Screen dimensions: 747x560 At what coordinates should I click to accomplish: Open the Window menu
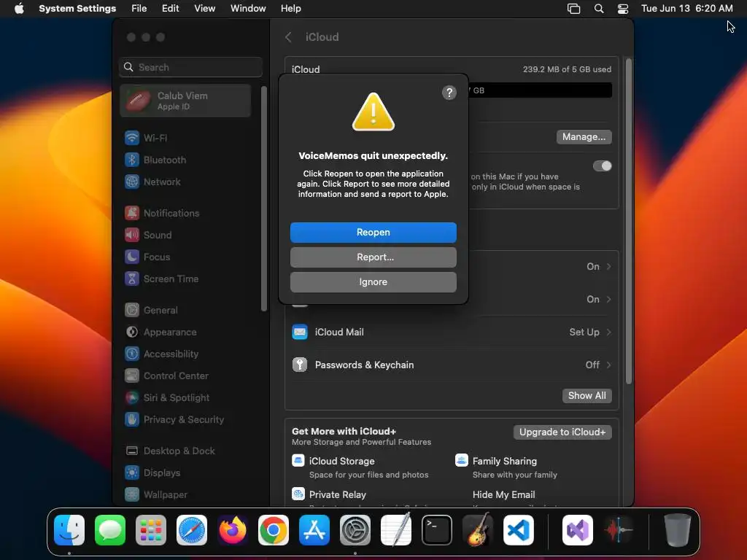pyautogui.click(x=248, y=9)
